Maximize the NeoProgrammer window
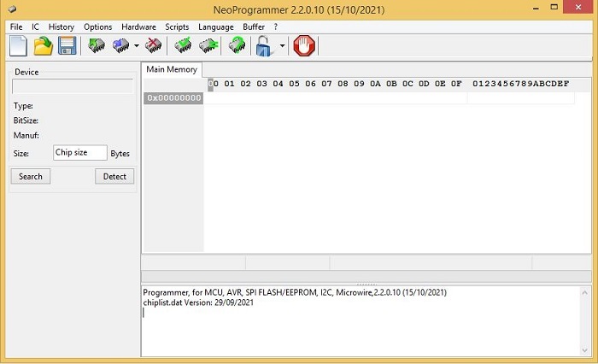 (x=554, y=7)
